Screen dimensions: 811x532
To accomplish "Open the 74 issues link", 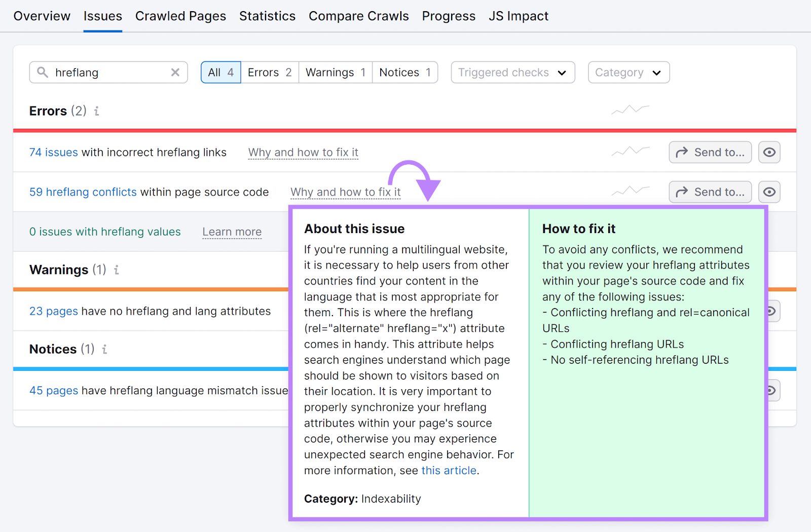I will 54,153.
